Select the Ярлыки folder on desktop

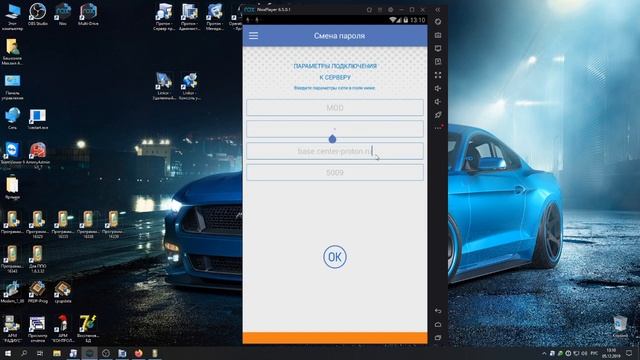click(x=12, y=188)
